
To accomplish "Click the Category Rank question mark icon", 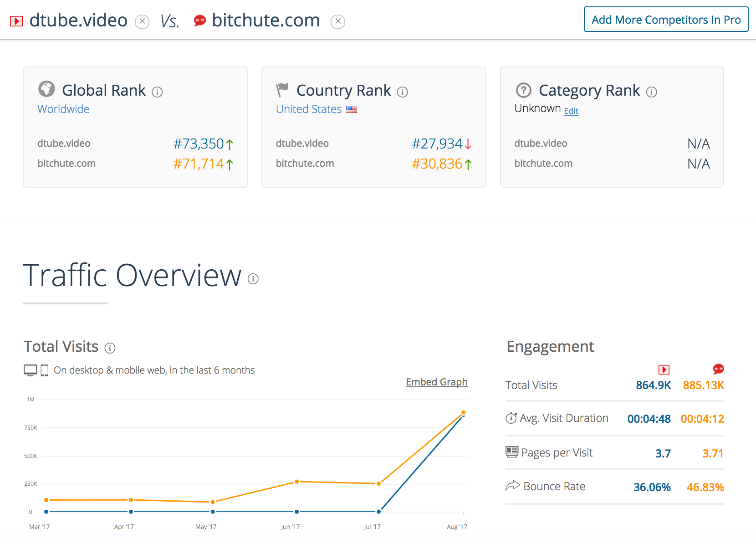I will [x=524, y=90].
